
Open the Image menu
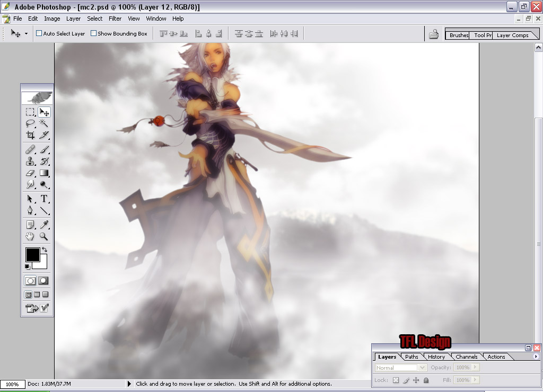[52, 19]
